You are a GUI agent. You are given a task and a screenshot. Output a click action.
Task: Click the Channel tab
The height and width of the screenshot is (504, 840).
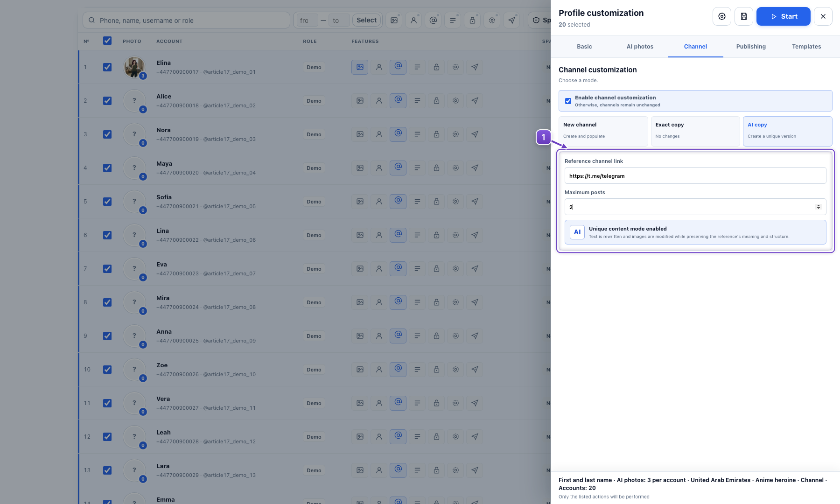tap(695, 47)
